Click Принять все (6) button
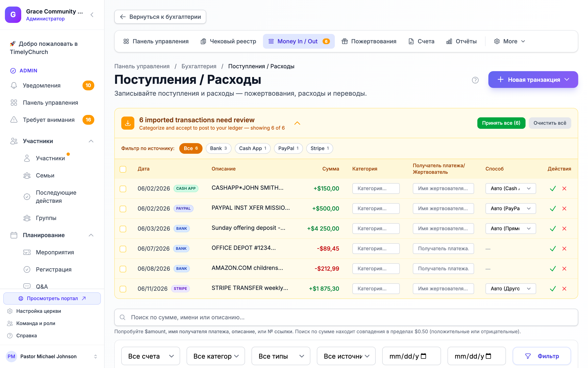This screenshot has width=588, height=368. pos(501,123)
